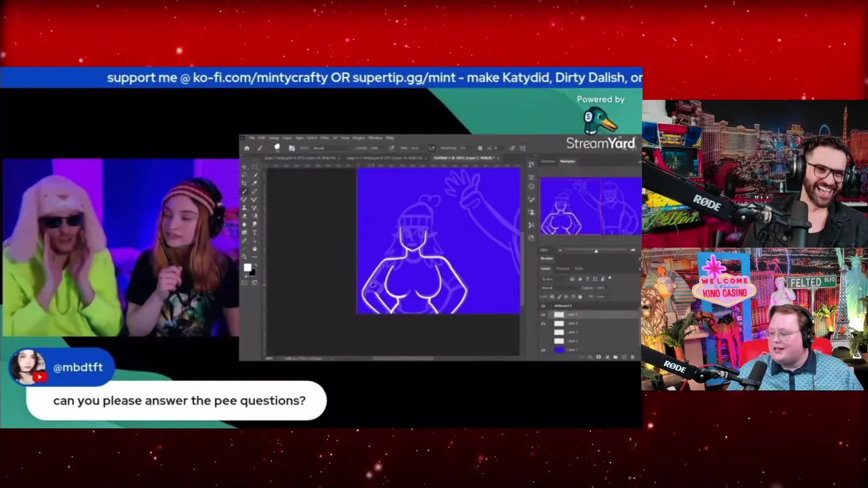Image resolution: width=868 pixels, height=488 pixels.
Task: Select the Move tool in Photoshop toolbar
Action: pos(244,167)
